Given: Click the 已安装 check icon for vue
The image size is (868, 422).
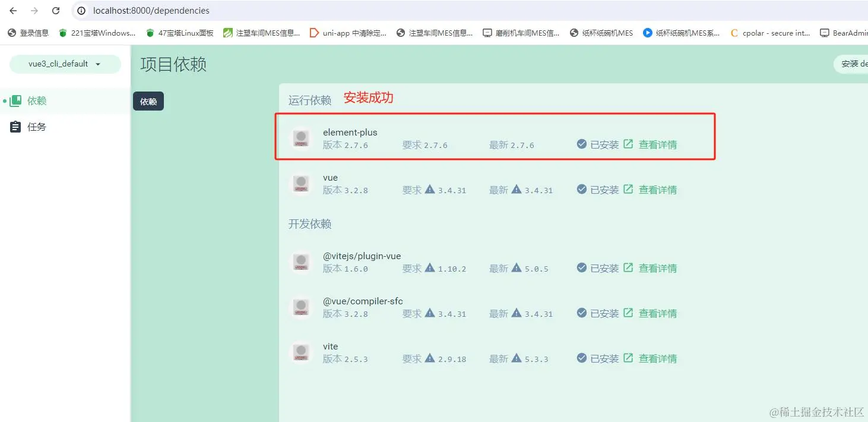Looking at the screenshot, I should coord(582,189).
